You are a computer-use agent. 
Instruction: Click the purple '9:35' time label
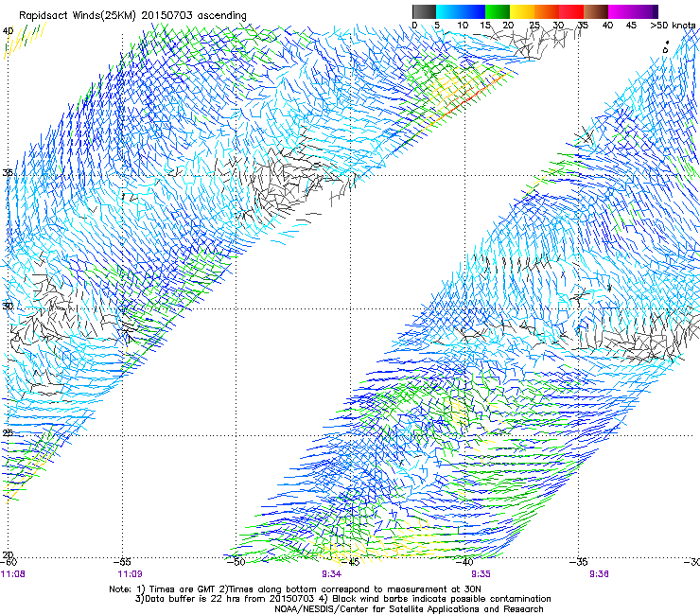pos(481,574)
